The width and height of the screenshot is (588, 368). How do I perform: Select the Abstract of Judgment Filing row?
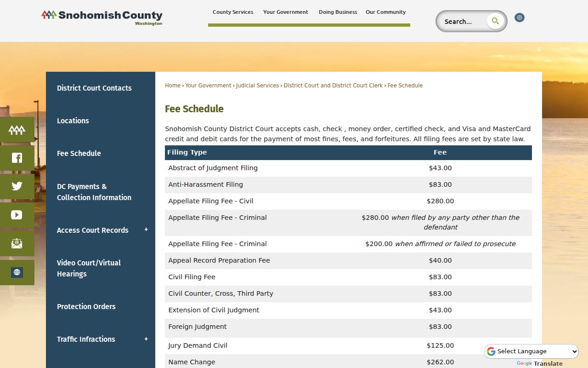pyautogui.click(x=348, y=168)
